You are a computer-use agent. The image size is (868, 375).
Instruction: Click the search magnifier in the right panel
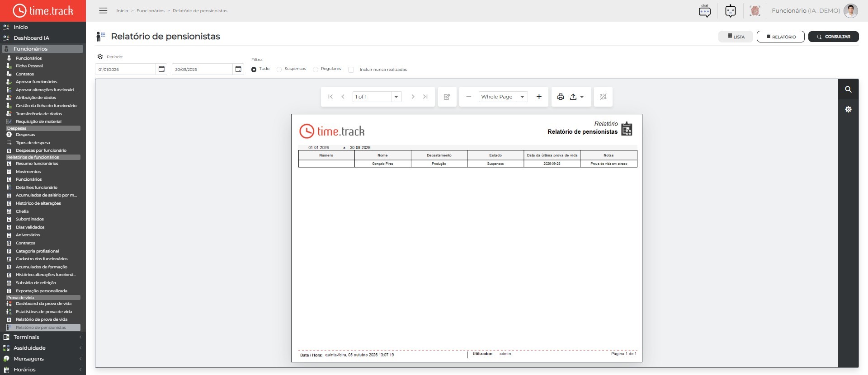tap(848, 89)
